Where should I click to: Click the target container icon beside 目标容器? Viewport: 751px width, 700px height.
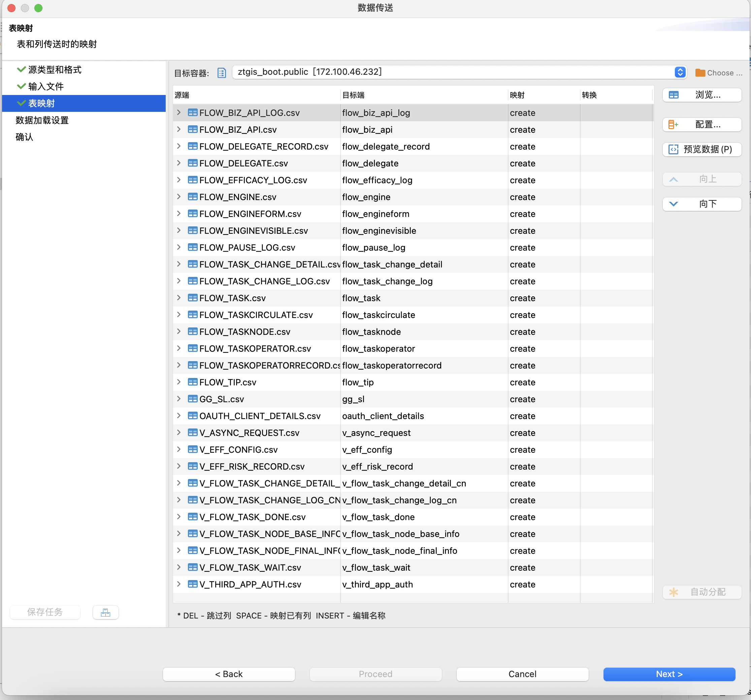pyautogui.click(x=222, y=72)
